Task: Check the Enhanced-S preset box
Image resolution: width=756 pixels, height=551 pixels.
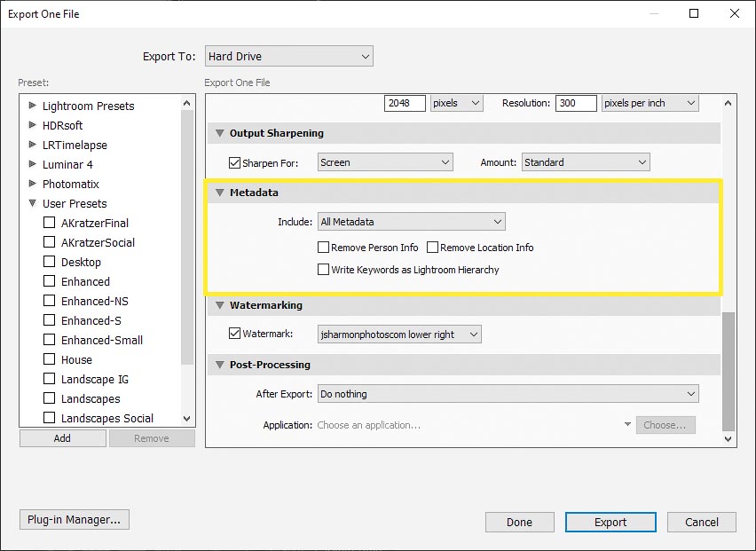Action: pyautogui.click(x=49, y=319)
